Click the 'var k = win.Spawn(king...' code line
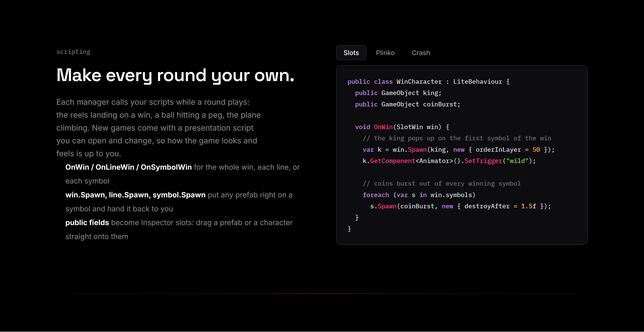The width and height of the screenshot is (644, 332). (x=459, y=150)
